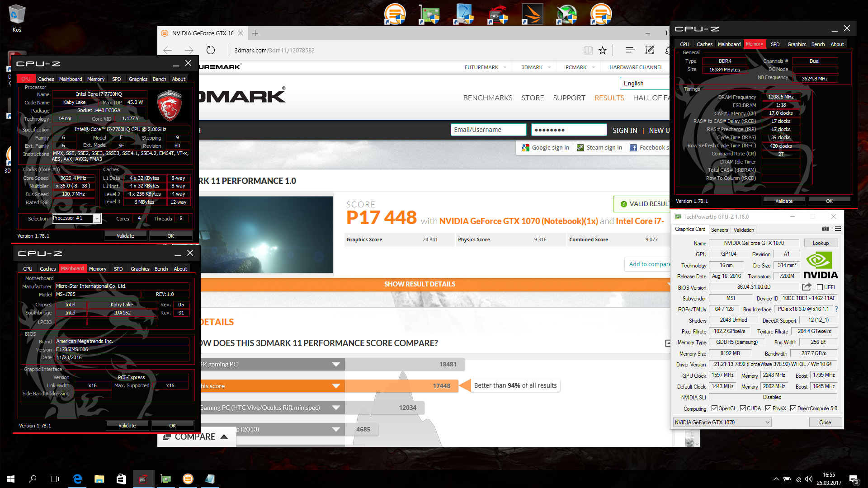Toggle the OpenCL checkbox
The image size is (868, 488).
point(714,408)
